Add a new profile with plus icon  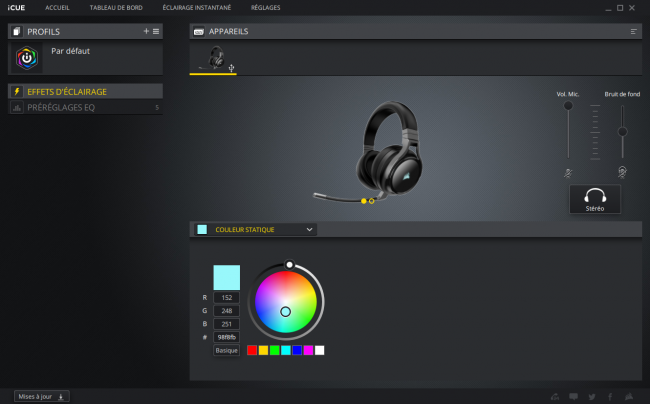point(146,31)
